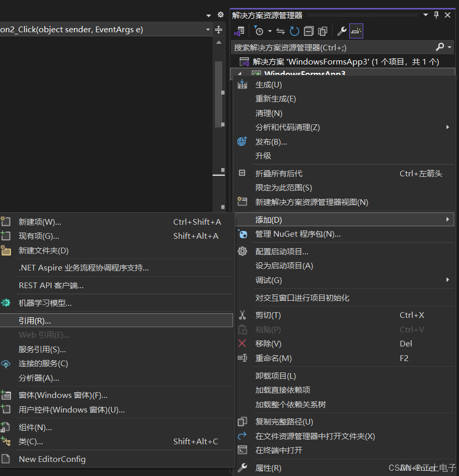Choose 管理 NuGet 程序包(N)... menu entry
Screen dimensions: 459x476
(x=298, y=234)
